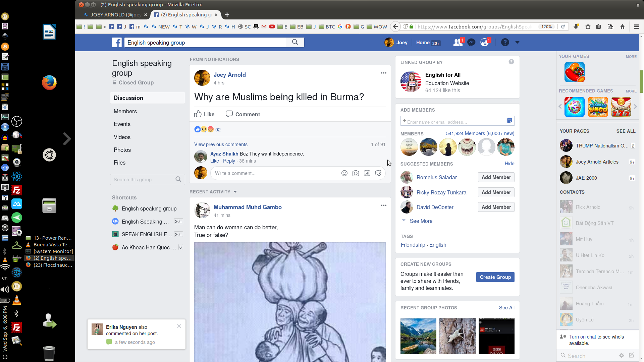
Task: Add David DeCoster as member
Action: (x=496, y=207)
